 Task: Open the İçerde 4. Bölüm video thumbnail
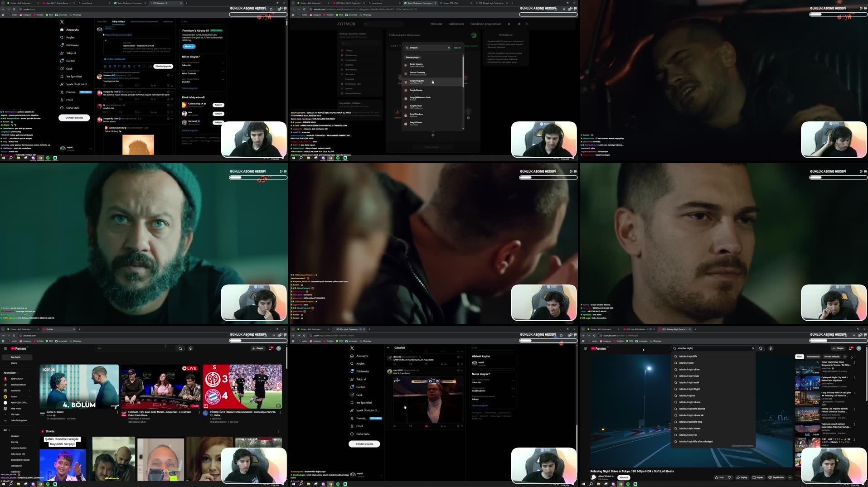79,387
